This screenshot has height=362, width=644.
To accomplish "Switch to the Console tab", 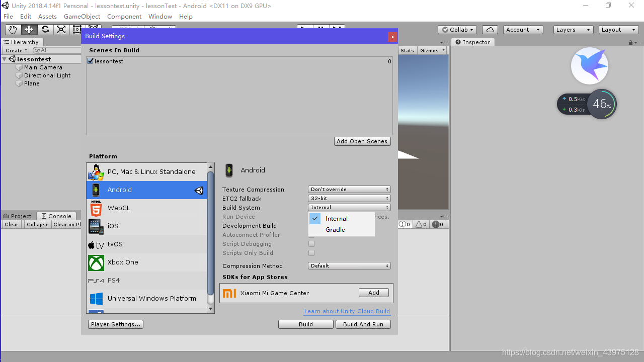I will [56, 216].
